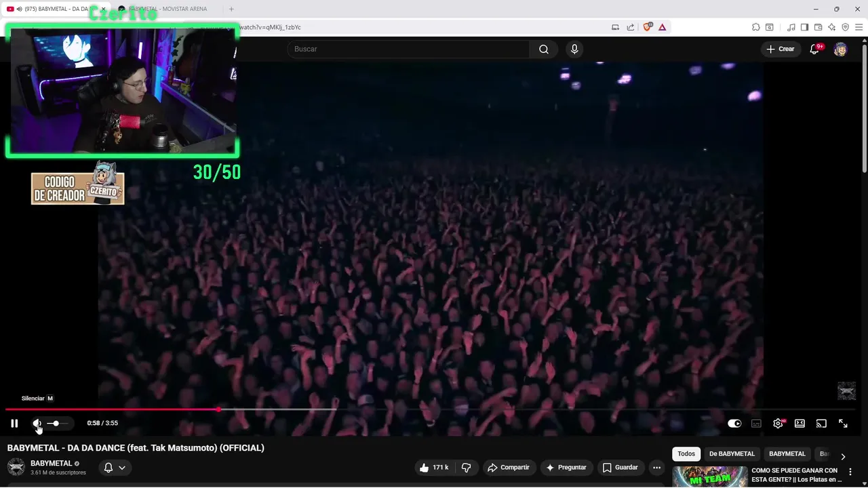
Task: Open COMO SE PUEDE GANAR video title
Action: [x=795, y=474]
